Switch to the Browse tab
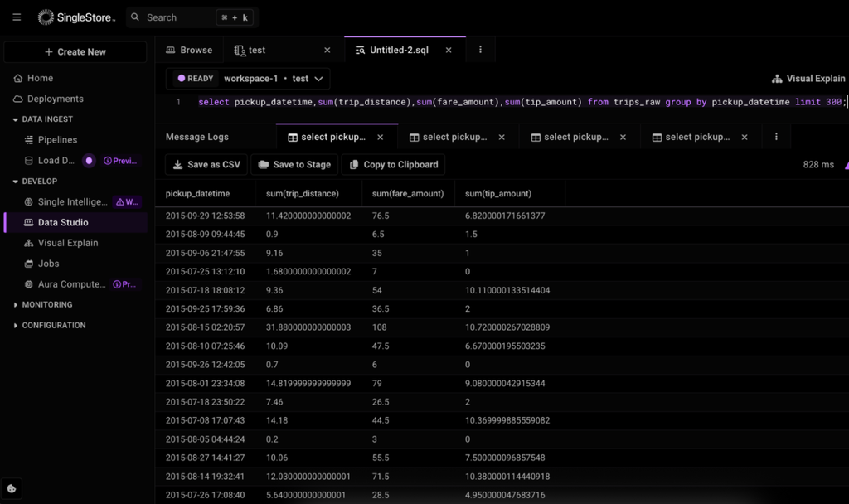The width and height of the screenshot is (849, 504). [x=189, y=50]
